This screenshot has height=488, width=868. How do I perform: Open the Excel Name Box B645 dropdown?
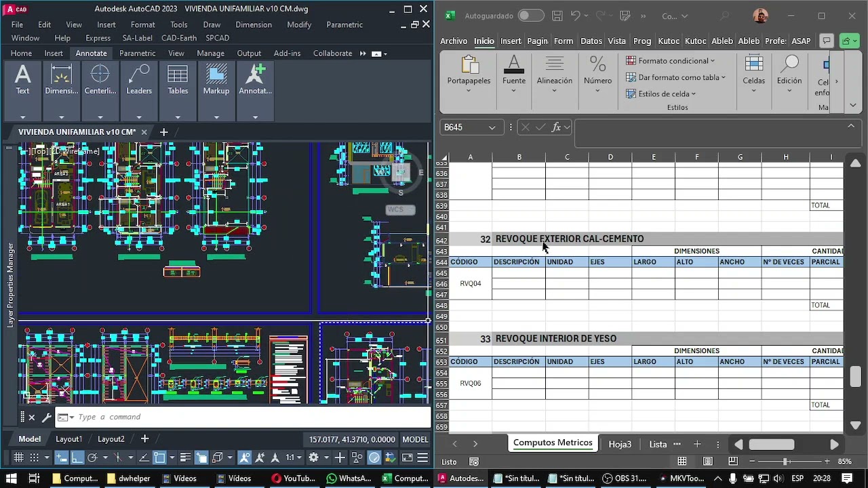[491, 127]
